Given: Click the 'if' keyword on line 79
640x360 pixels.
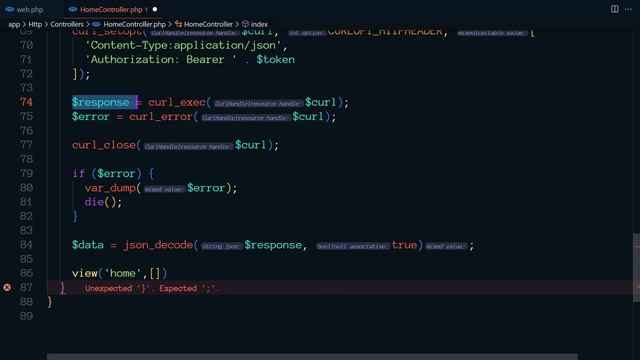Looking at the screenshot, I should (x=78, y=173).
